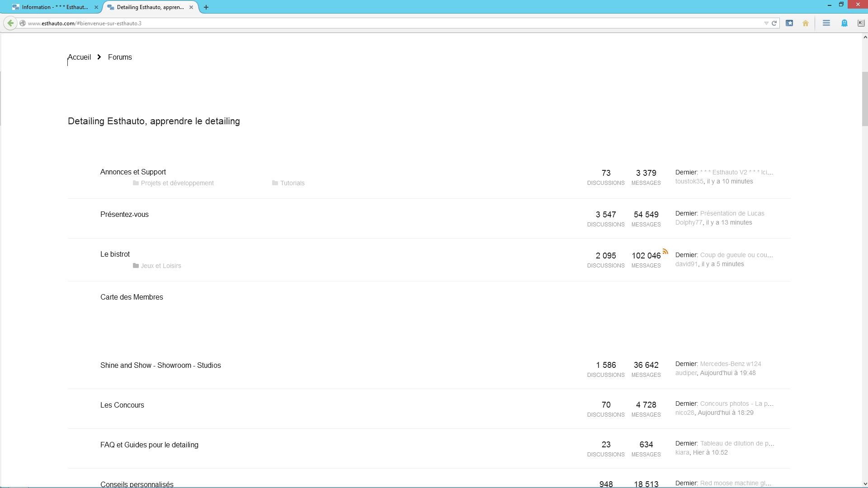
Task: View david91's profile
Action: [687, 264]
